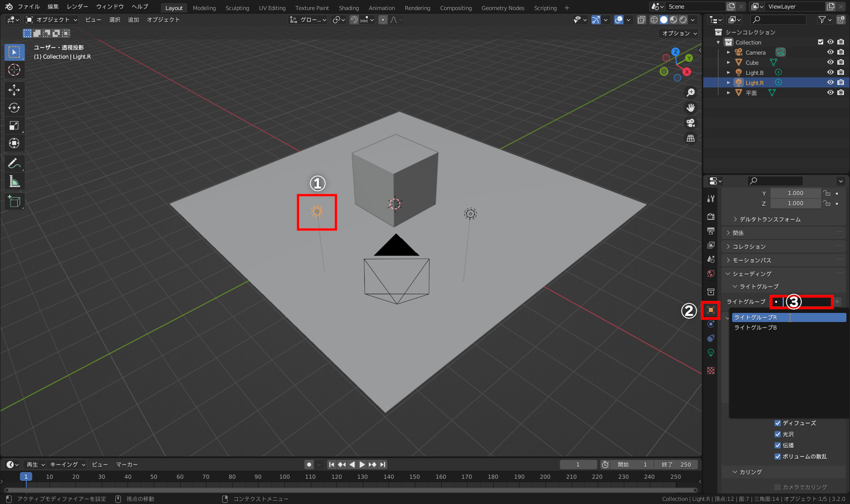Uncheck the ボリュームの散乱 checkbox
Viewport: 850px width, 504px height.
pos(778,456)
